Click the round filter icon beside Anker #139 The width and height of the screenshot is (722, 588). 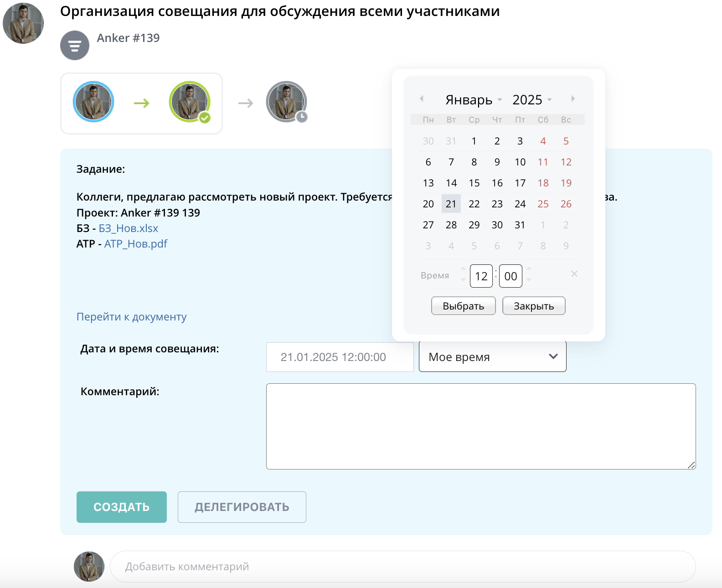pos(75,45)
